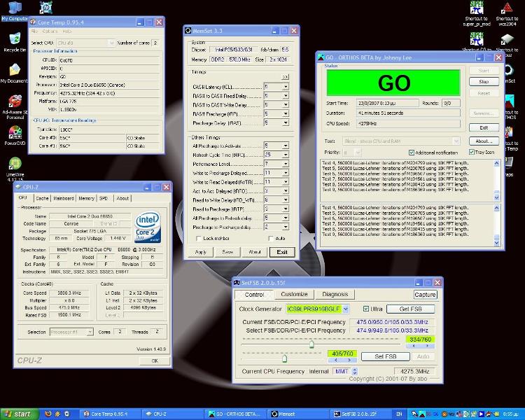Image resolution: width=525 pixels, height=420 pixels.
Task: Switch to CPU-Z taskbar button
Action: (172, 414)
